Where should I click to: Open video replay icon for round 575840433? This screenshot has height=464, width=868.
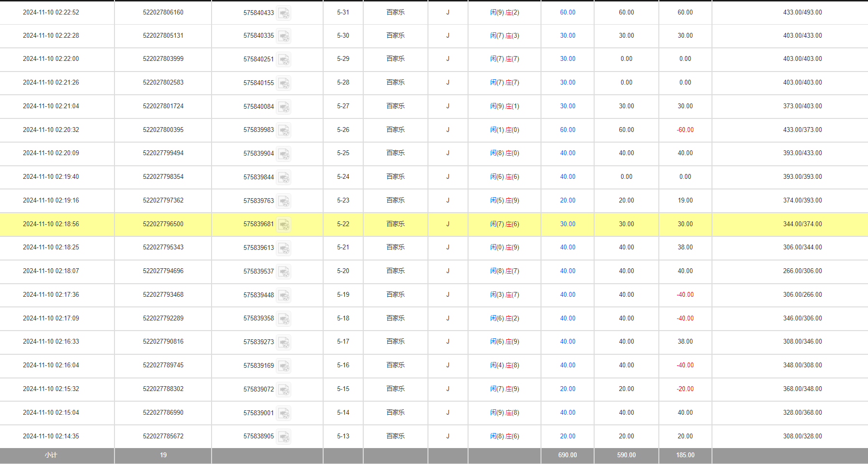pos(284,13)
